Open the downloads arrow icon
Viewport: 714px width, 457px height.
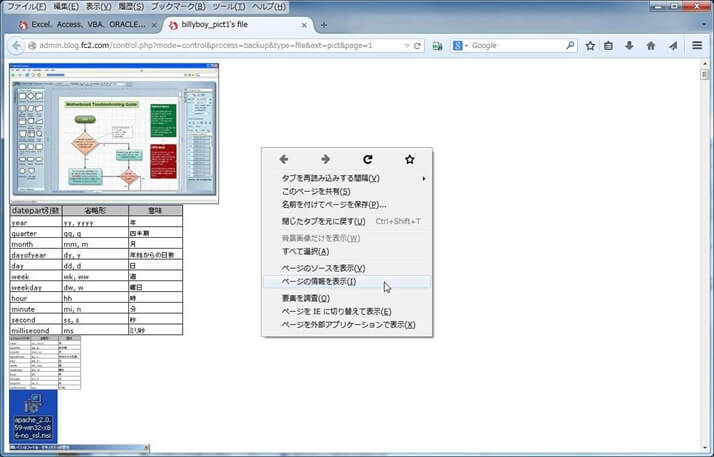click(629, 46)
